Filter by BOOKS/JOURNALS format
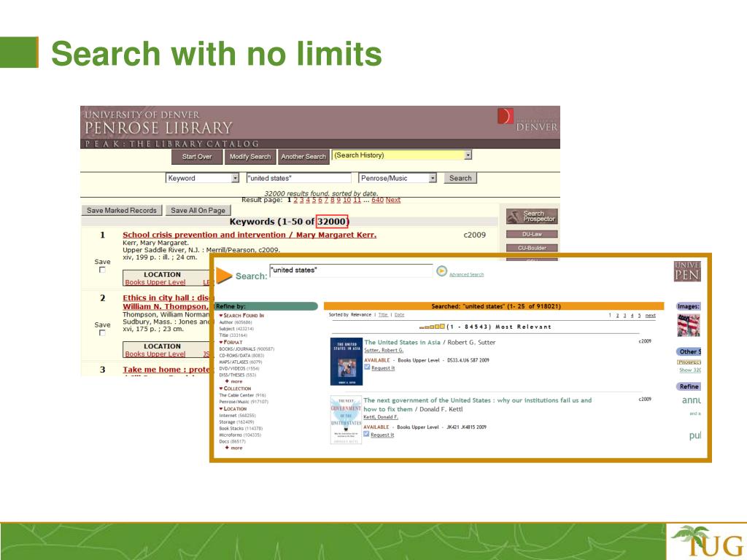Viewport: 747px width, 560px height. point(247,349)
